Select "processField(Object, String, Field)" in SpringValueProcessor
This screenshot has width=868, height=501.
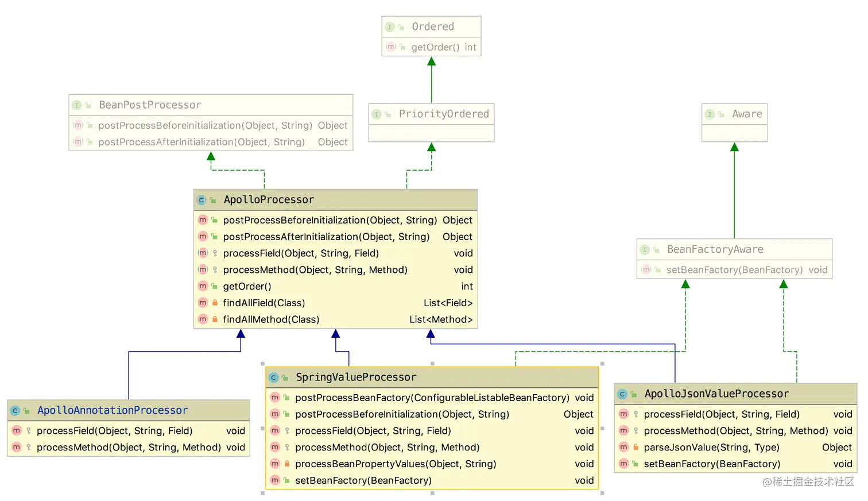point(373,431)
